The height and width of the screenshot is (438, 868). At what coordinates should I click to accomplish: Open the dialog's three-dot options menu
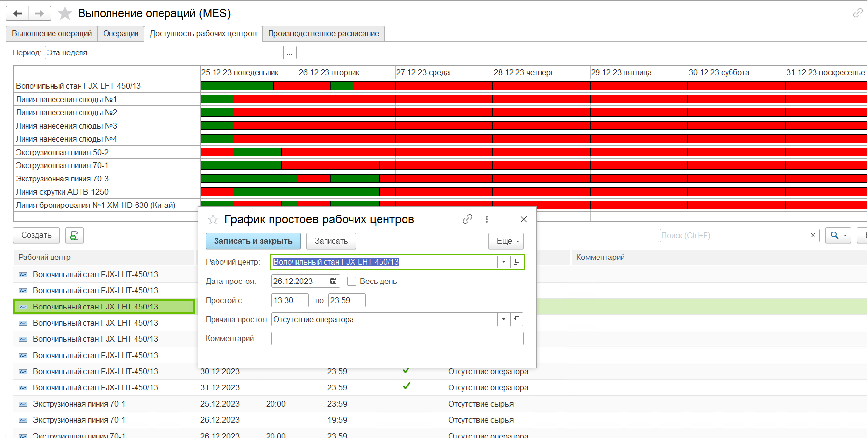(x=487, y=219)
